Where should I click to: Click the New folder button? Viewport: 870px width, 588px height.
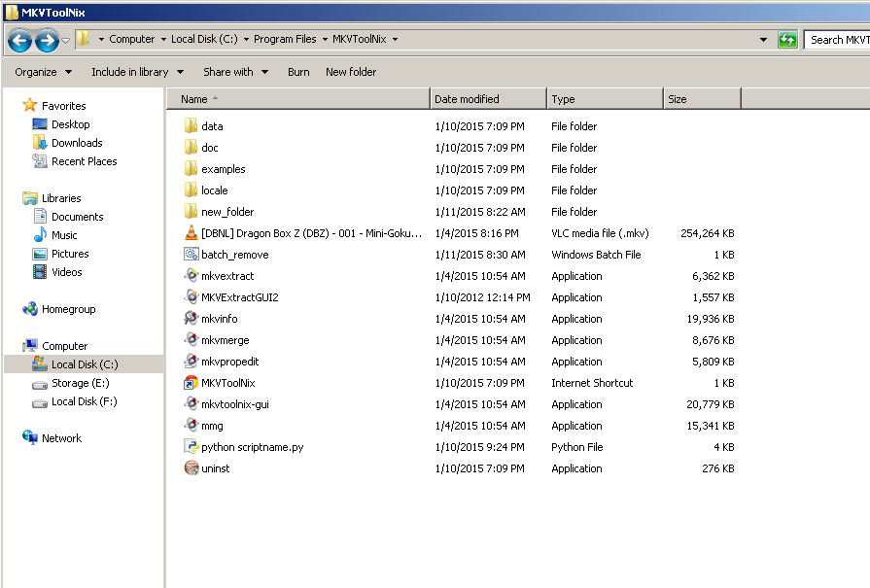pos(351,72)
